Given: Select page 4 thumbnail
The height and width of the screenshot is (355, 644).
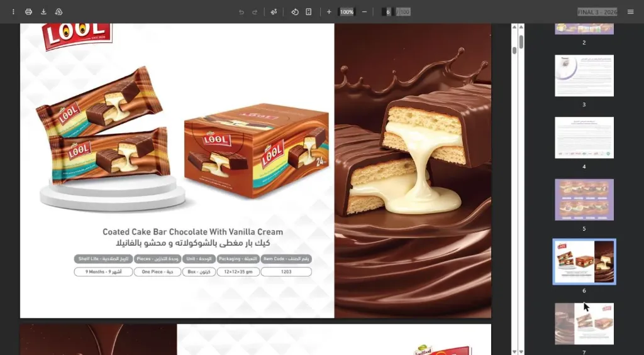Looking at the screenshot, I should [584, 138].
